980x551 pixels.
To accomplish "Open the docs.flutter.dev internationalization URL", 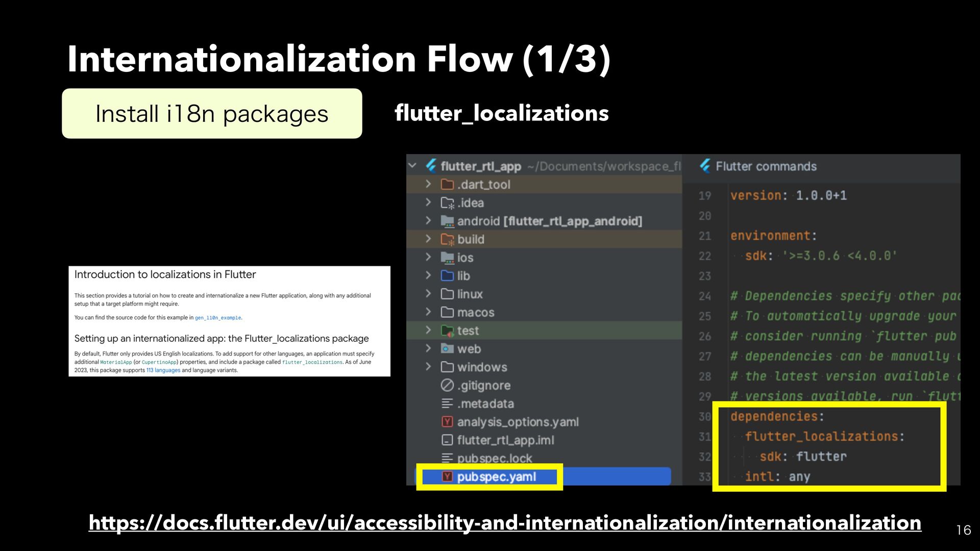I will pos(504,523).
